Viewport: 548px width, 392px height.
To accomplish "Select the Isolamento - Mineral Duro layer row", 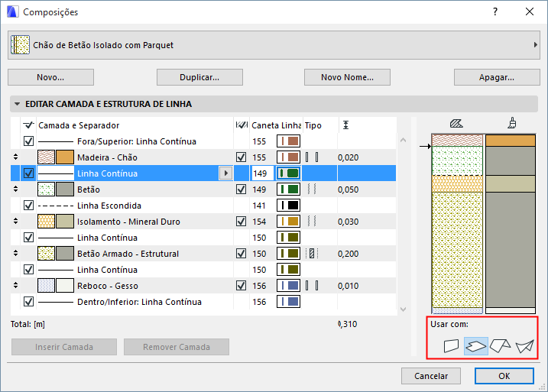I will [203, 222].
